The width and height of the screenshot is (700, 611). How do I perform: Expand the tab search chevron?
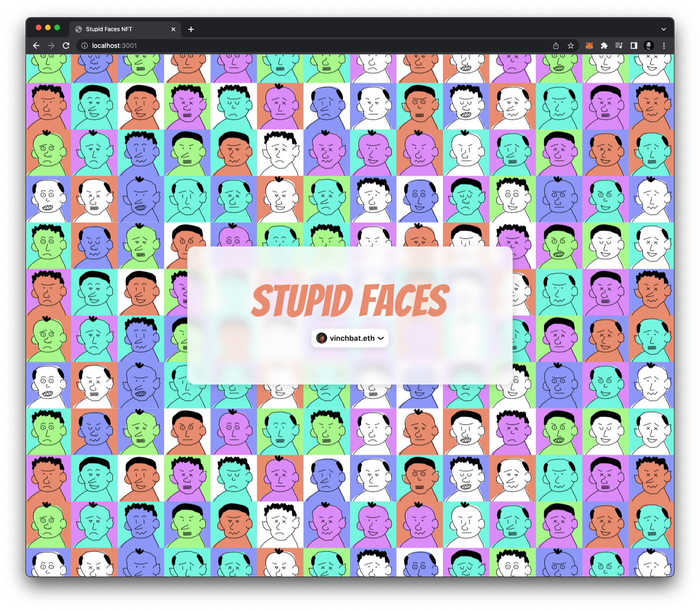(664, 29)
